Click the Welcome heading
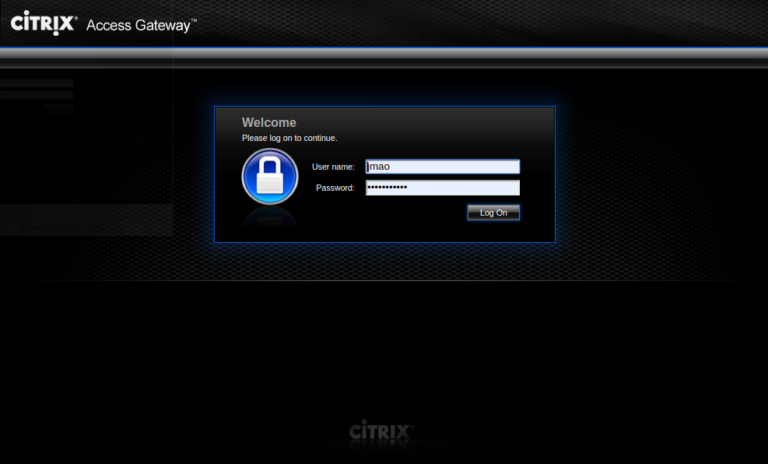Viewport: 768px width, 464px height. (x=269, y=122)
